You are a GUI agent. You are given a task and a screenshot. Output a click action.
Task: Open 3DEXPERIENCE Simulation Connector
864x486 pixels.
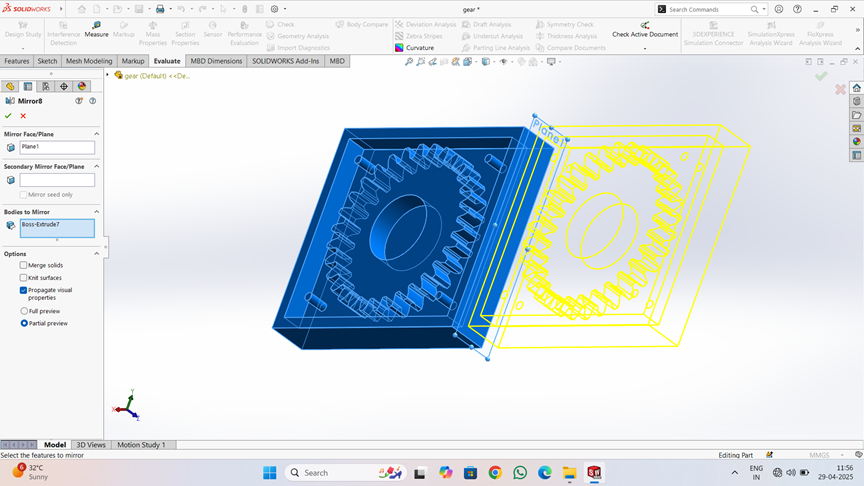714,34
